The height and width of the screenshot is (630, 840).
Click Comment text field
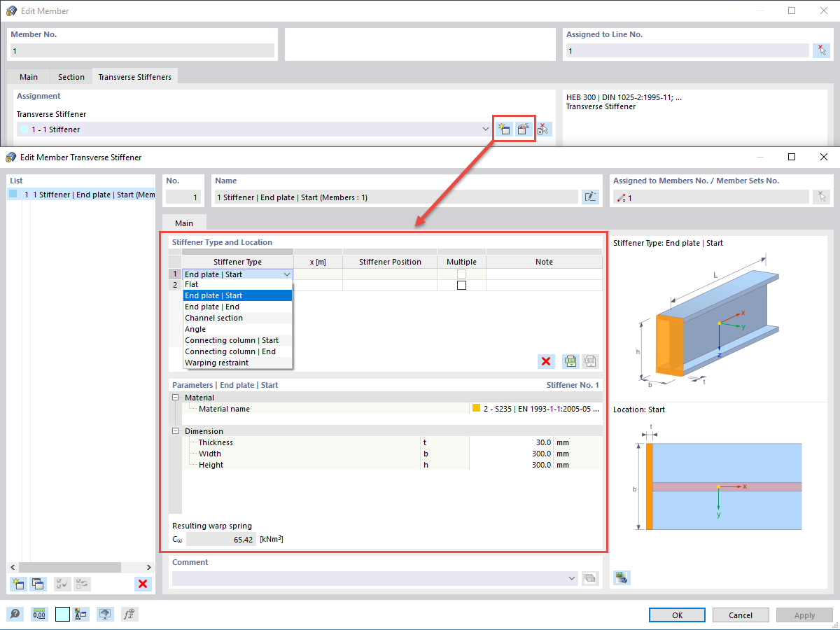(x=370, y=578)
